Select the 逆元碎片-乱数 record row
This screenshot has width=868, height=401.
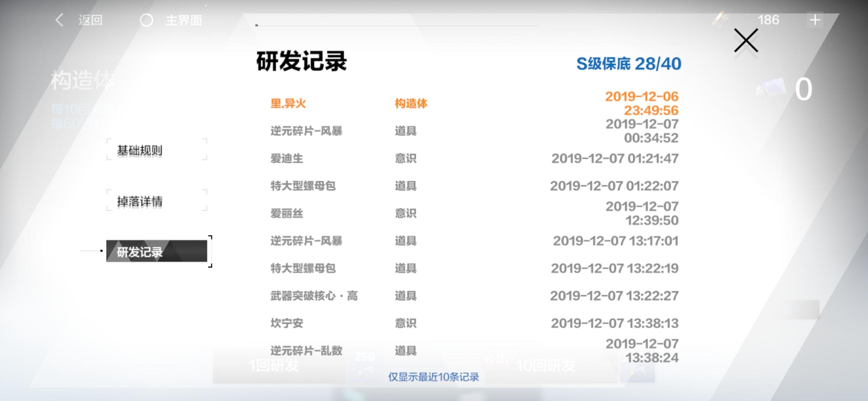474,351
